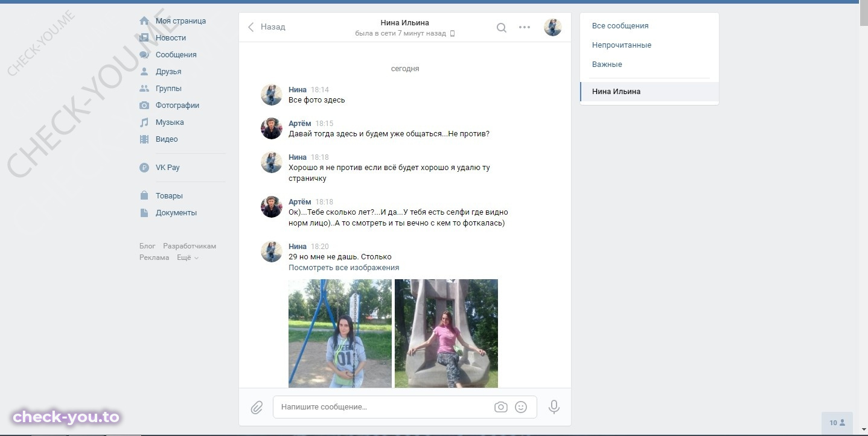Screen dimensions: 868x436
Task: Record a voice message with microphone
Action: 554,407
